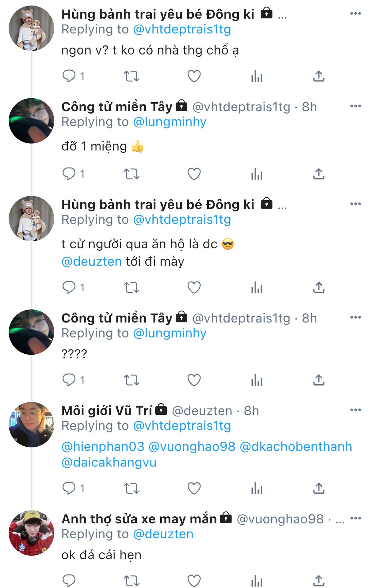Open the @daicakhangvu mention link
The image size is (374, 588).
(109, 462)
